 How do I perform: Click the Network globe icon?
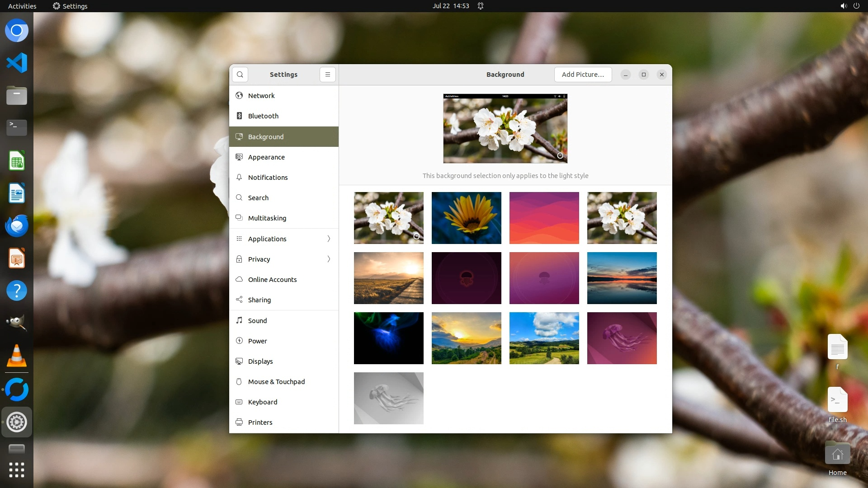tap(239, 95)
